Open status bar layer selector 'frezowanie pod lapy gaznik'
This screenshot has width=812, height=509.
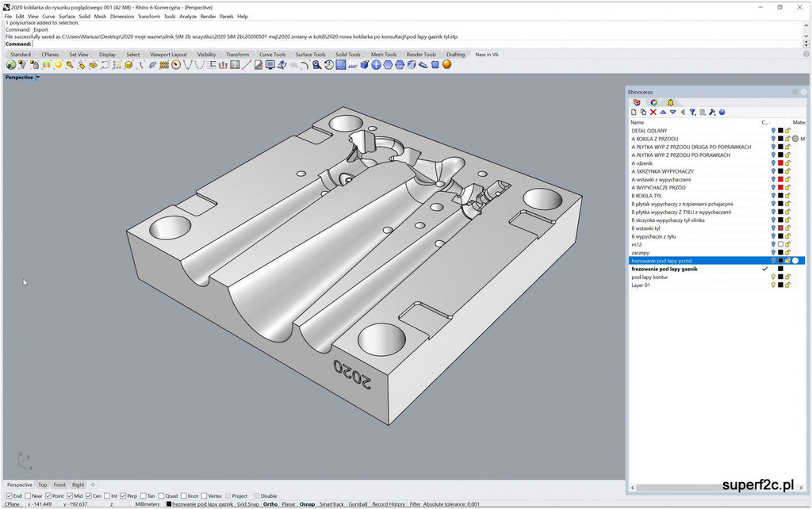click(x=202, y=504)
